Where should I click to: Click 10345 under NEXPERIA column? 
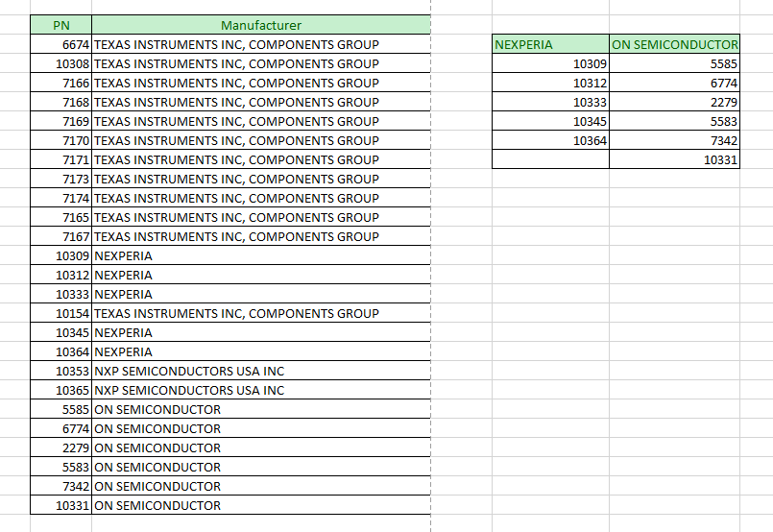(550, 121)
